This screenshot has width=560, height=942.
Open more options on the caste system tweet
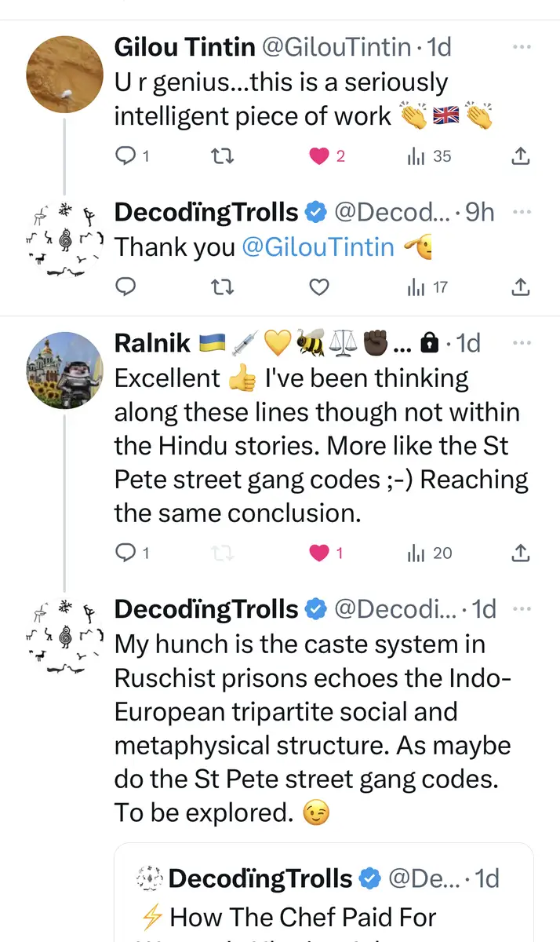point(521,608)
